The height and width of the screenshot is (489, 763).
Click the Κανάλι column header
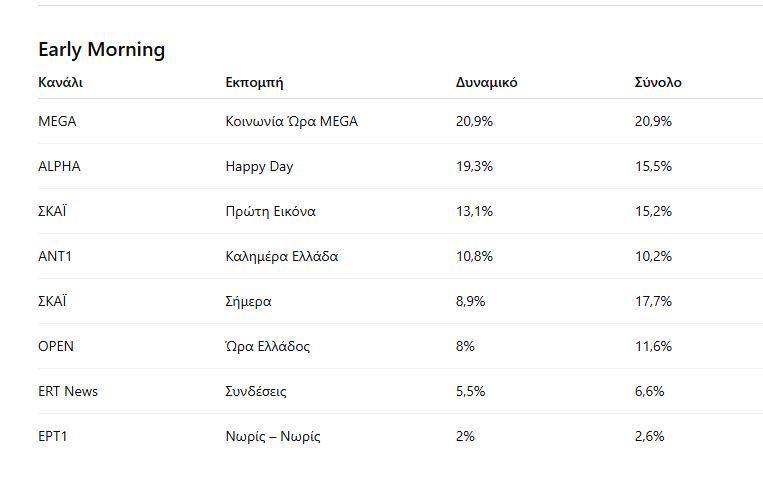click(60, 82)
